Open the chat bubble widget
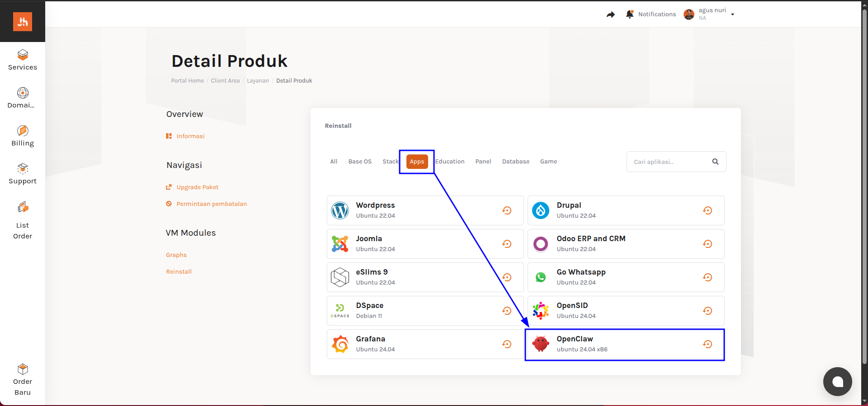Image resolution: width=868 pixels, height=406 pixels. (837, 382)
